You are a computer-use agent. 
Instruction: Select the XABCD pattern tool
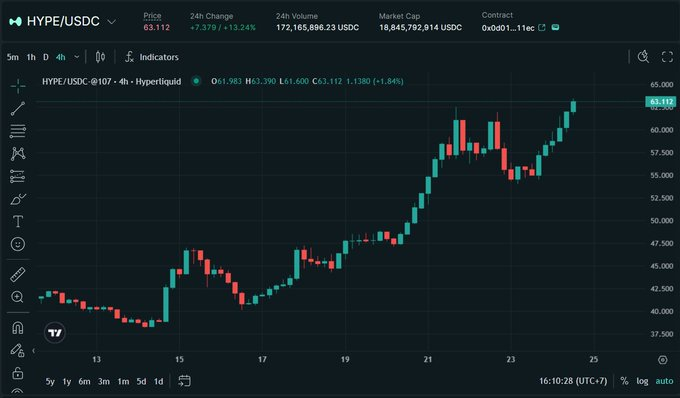[18, 154]
